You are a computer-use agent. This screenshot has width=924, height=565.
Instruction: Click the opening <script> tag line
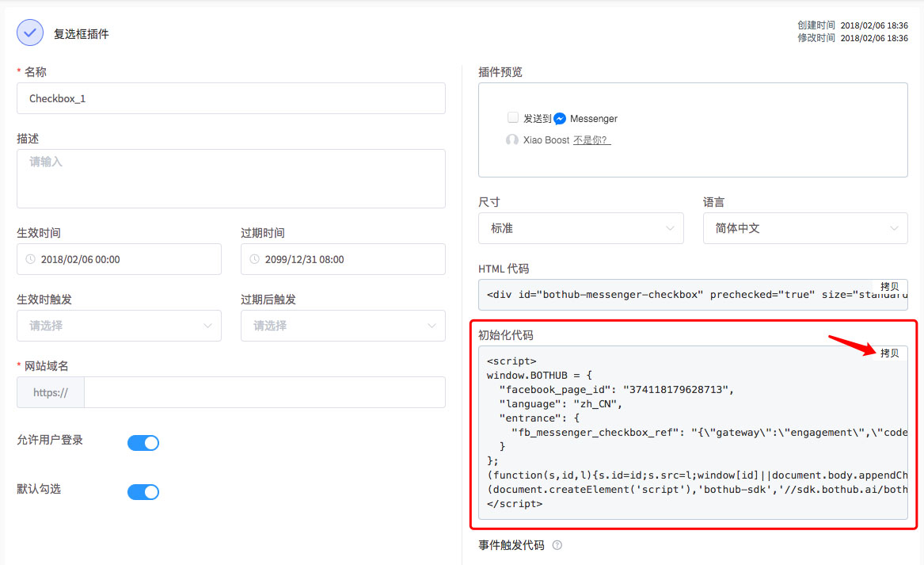(511, 361)
